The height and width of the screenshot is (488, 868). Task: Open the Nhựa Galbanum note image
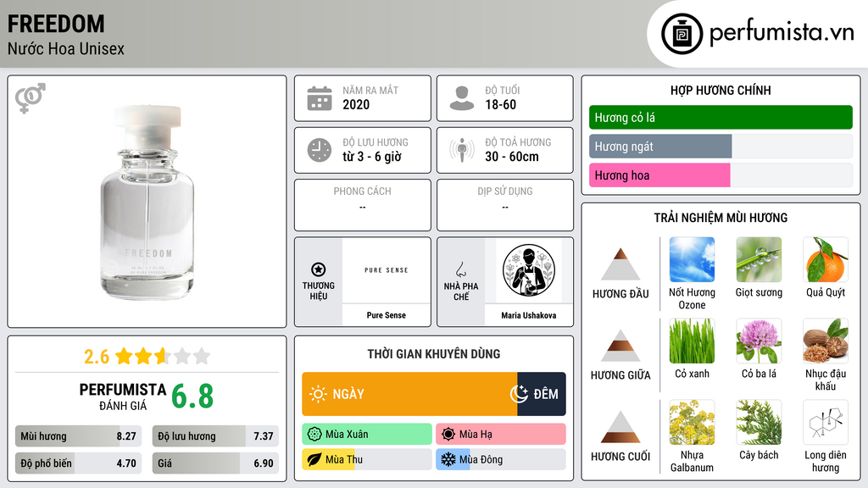[692, 422]
